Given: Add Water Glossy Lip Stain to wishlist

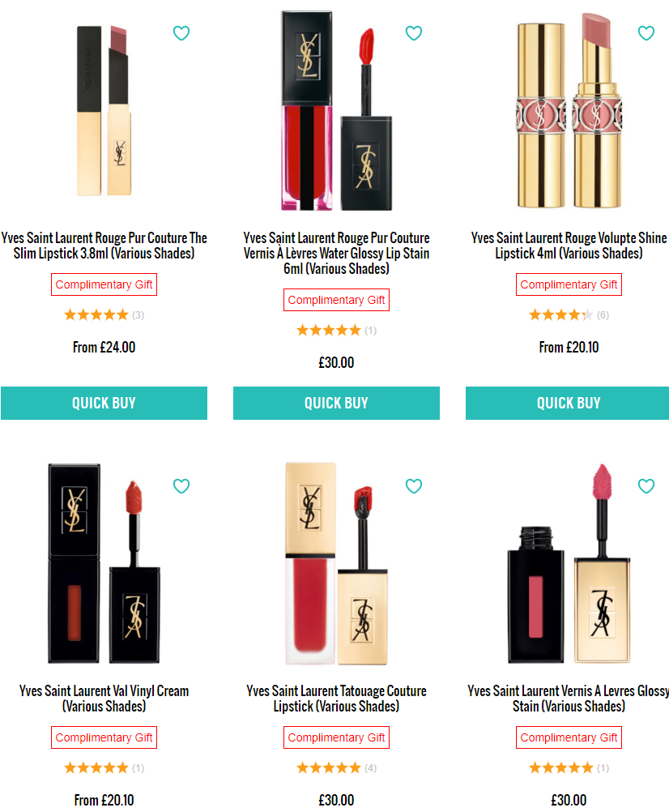Looking at the screenshot, I should point(413,33).
